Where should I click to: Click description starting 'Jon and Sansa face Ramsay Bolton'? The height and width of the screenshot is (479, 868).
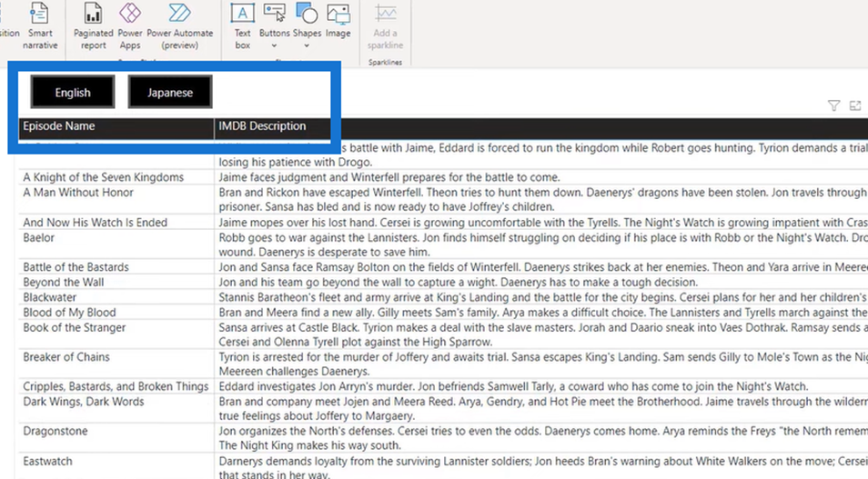(x=543, y=267)
